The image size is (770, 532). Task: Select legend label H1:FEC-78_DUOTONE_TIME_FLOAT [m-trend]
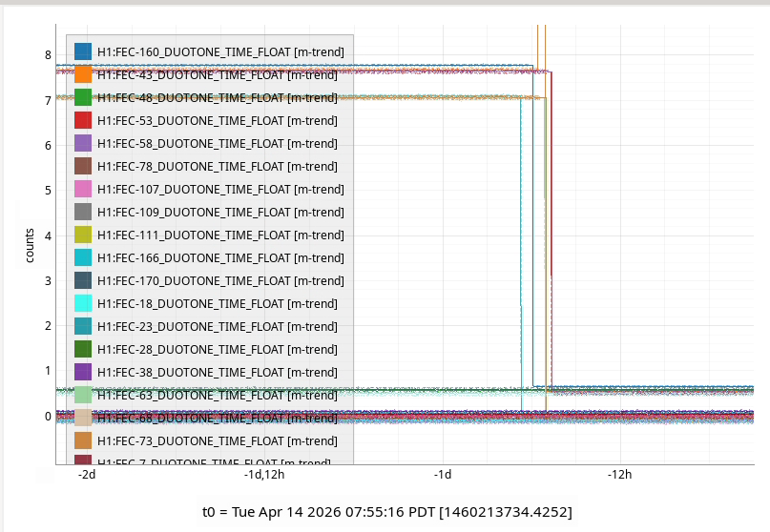pyautogui.click(x=218, y=167)
